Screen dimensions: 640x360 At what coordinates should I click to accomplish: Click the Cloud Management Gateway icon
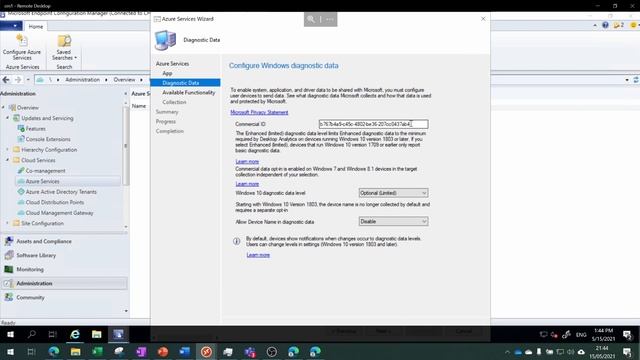[21, 213]
